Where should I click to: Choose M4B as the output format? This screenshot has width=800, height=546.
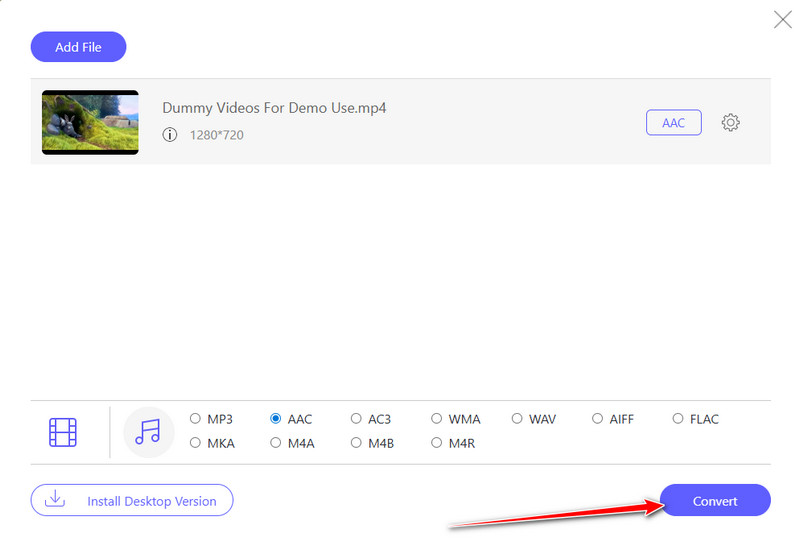click(x=357, y=443)
